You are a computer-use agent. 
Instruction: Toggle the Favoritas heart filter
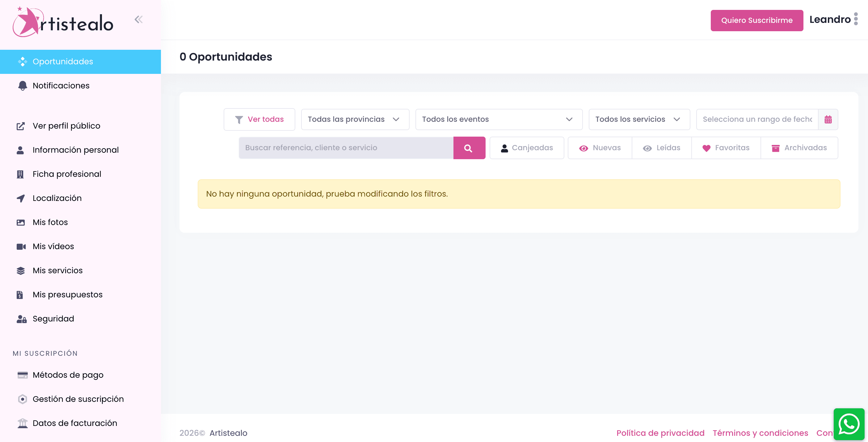[x=726, y=148]
